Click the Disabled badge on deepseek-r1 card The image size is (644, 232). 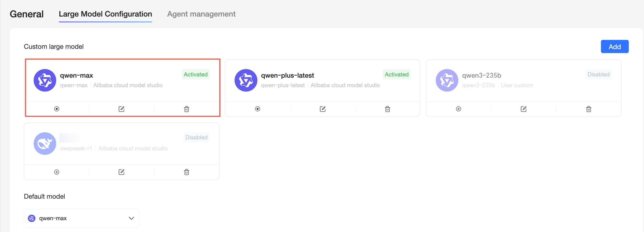pos(196,138)
